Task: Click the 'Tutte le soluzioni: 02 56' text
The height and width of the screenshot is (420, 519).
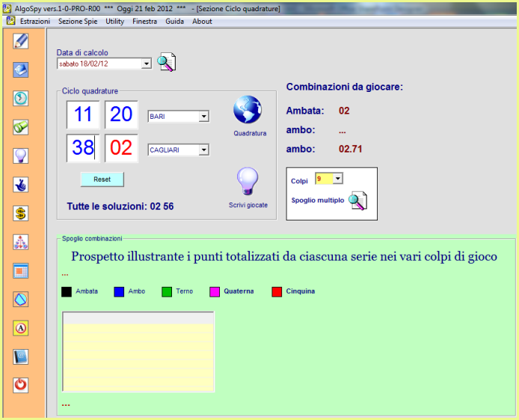Action: (120, 206)
